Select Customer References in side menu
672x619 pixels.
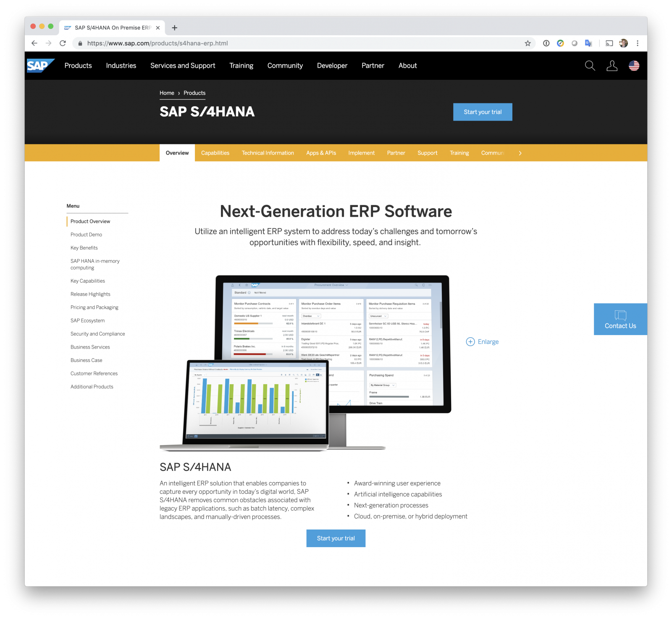[x=94, y=373]
